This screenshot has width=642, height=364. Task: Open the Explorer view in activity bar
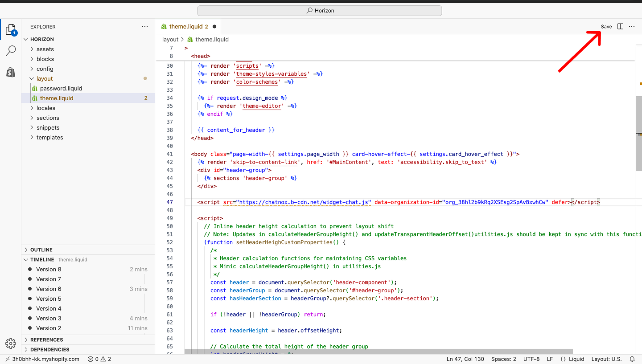(11, 30)
